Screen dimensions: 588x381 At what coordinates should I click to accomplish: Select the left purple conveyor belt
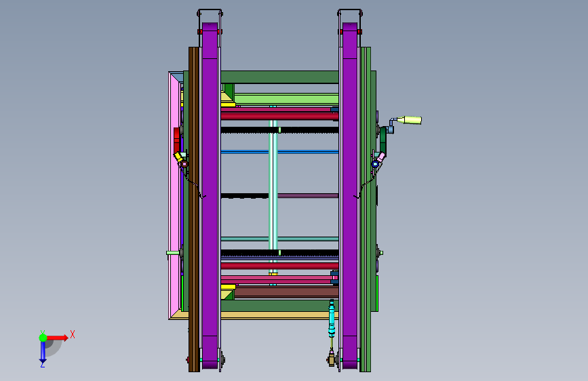(210, 195)
